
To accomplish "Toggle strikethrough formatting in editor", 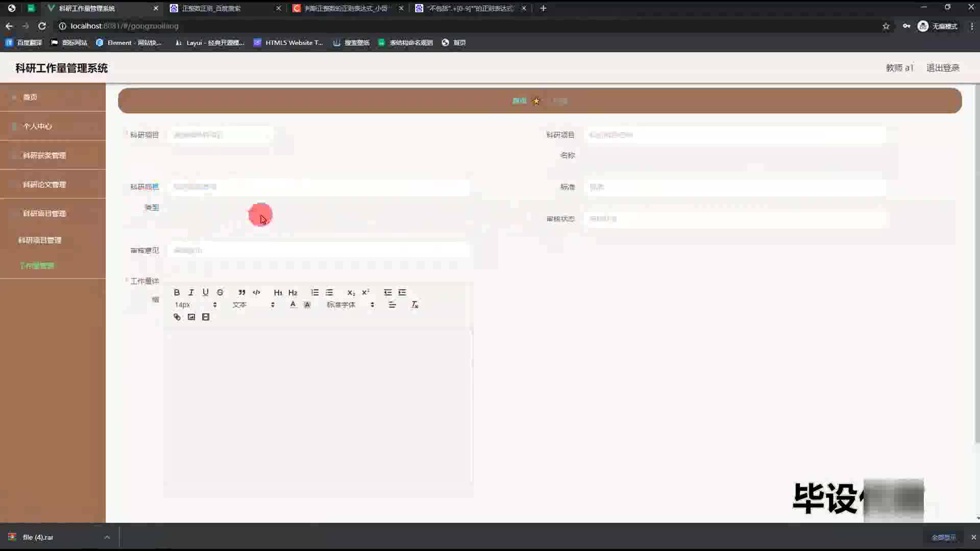I will coord(220,292).
